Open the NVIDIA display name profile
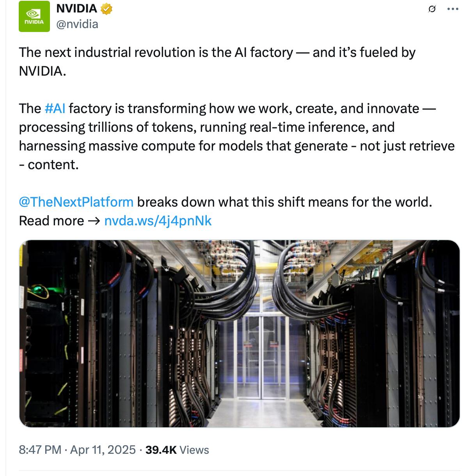The width and height of the screenshot is (469, 476). tap(76, 9)
